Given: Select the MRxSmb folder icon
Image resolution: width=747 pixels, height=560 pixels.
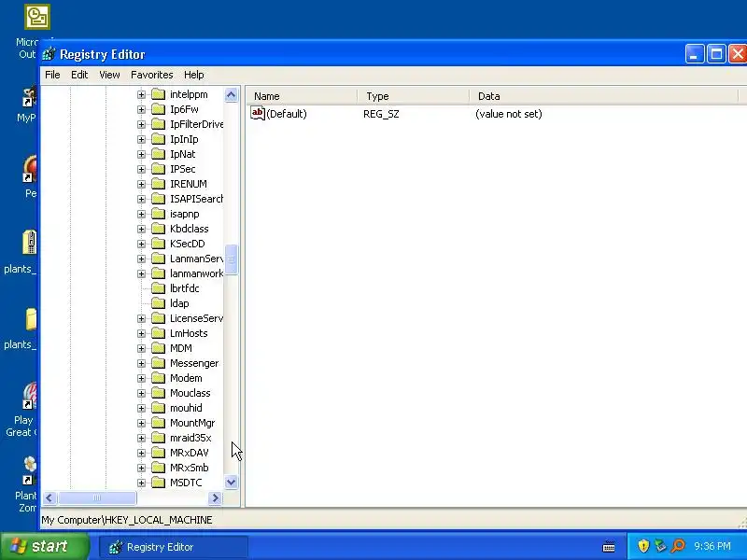Looking at the screenshot, I should click(158, 469).
